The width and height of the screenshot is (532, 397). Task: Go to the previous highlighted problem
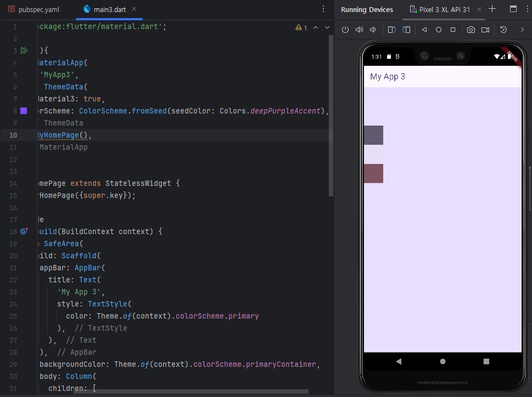[x=316, y=28]
